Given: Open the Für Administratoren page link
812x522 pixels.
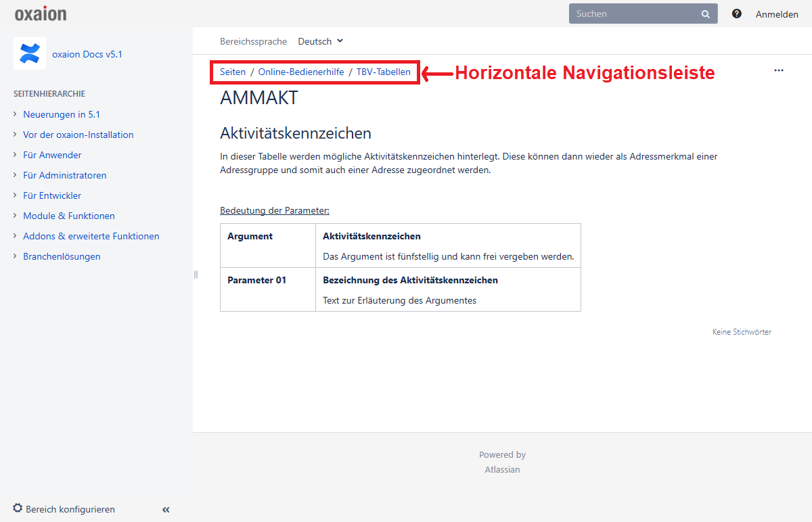Looking at the screenshot, I should point(64,175).
